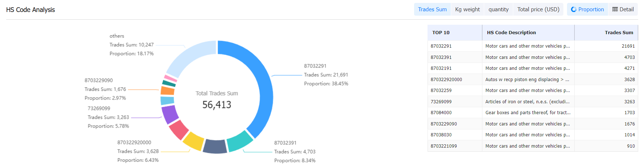Screen dimensions: 644x168
Task: Click the Detail table grid icon
Action: (x=615, y=9)
